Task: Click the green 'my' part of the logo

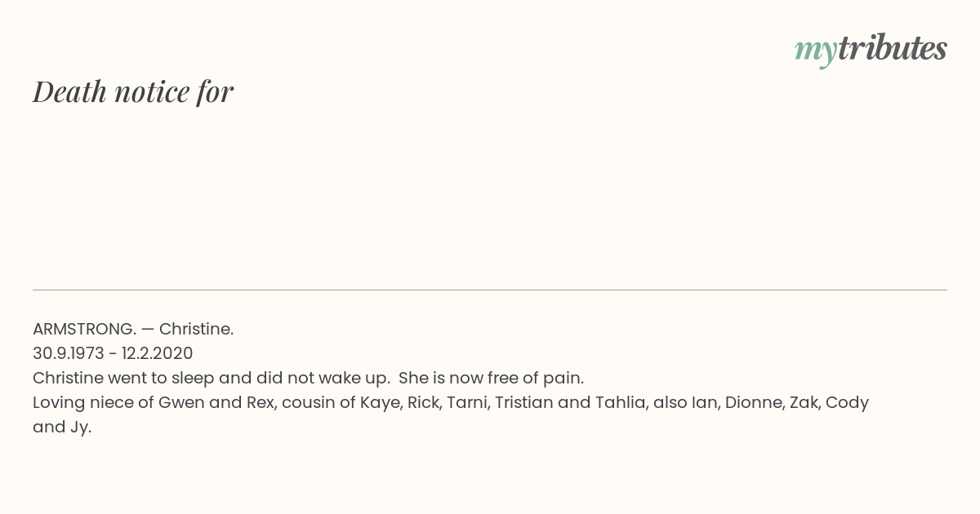Action: click(x=816, y=51)
